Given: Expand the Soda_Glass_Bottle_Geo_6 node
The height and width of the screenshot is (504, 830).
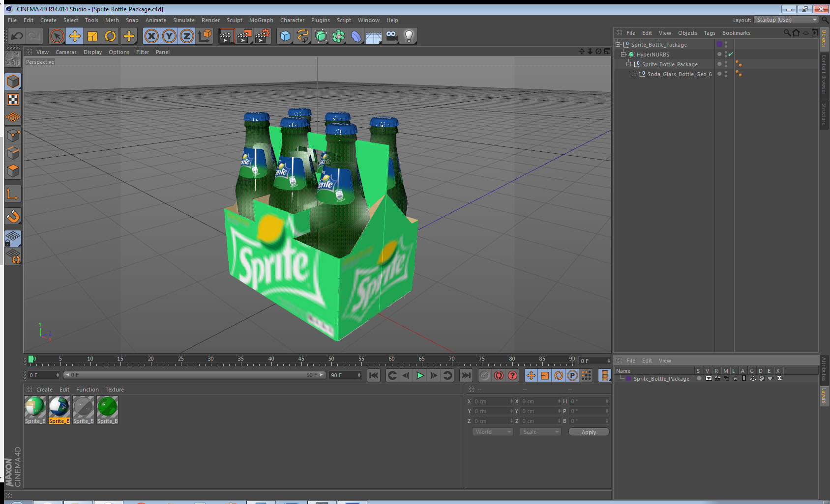Looking at the screenshot, I should coord(634,74).
